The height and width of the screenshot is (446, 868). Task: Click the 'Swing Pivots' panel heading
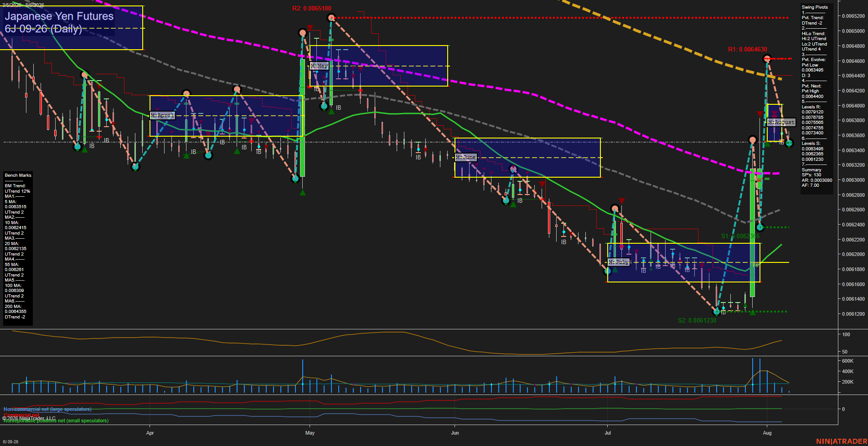pyautogui.click(x=815, y=7)
